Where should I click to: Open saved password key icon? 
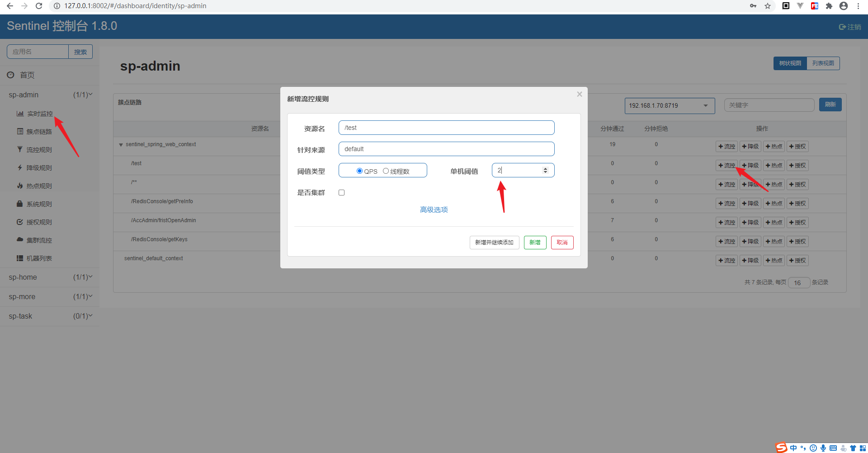tap(753, 6)
